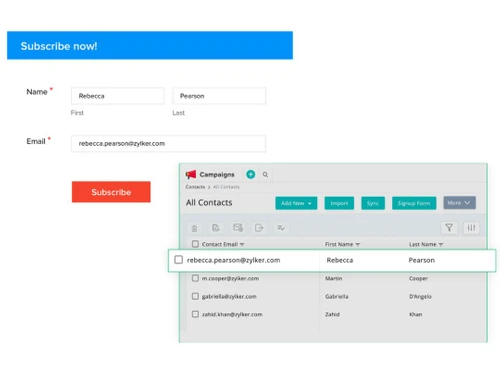Click the list checkmark icon in the contacts toolbar
The width and height of the screenshot is (500, 375).
(281, 228)
